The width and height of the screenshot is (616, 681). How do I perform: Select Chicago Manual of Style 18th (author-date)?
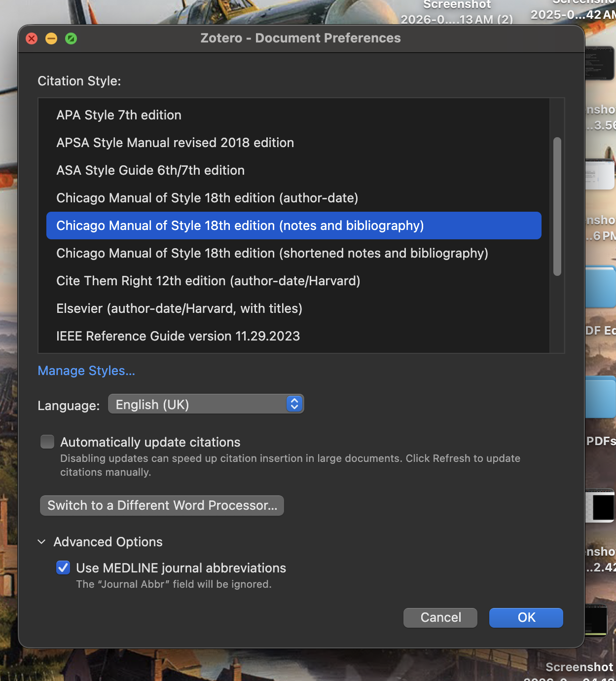pos(294,198)
